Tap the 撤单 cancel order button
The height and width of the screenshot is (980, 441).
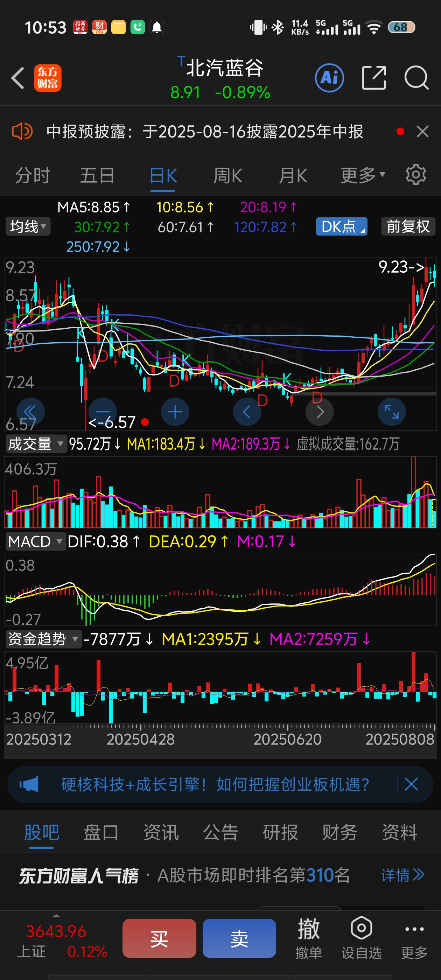click(309, 938)
